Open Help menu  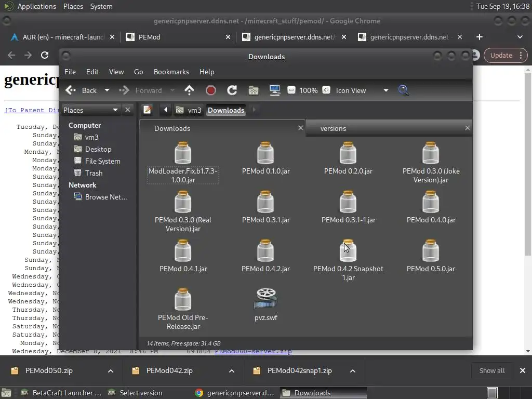[x=207, y=72]
